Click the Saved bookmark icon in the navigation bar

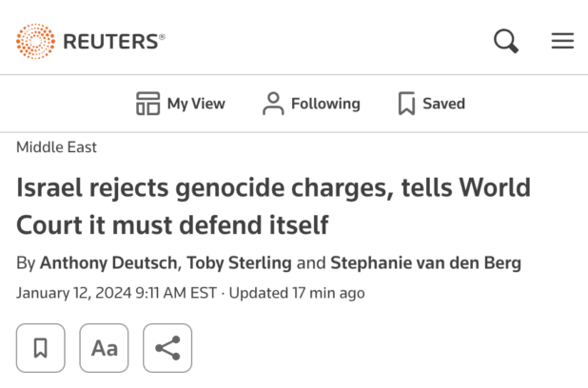pyautogui.click(x=406, y=104)
